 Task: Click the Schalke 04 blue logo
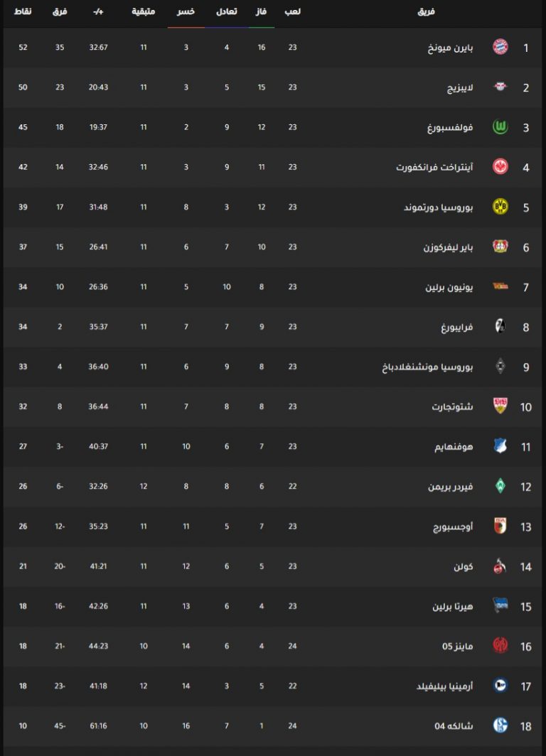(500, 725)
